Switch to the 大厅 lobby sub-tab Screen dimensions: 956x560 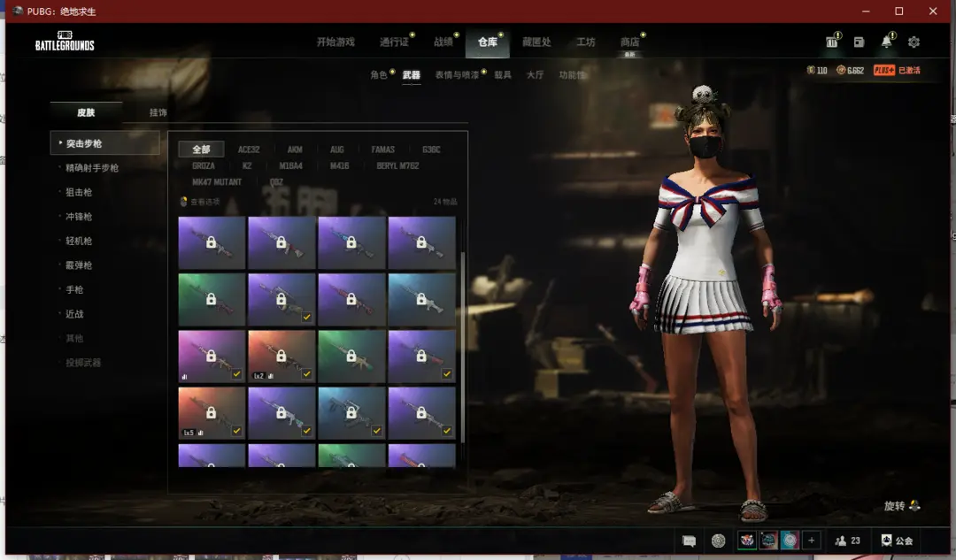point(536,75)
